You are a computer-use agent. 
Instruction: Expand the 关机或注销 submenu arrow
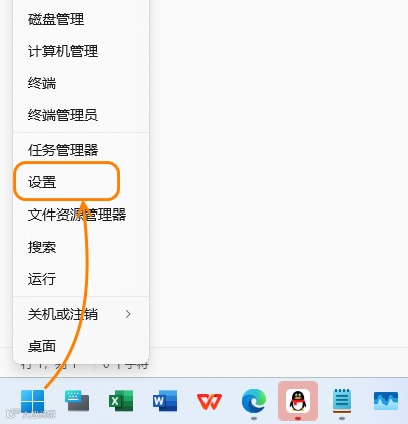pyautogui.click(x=128, y=314)
